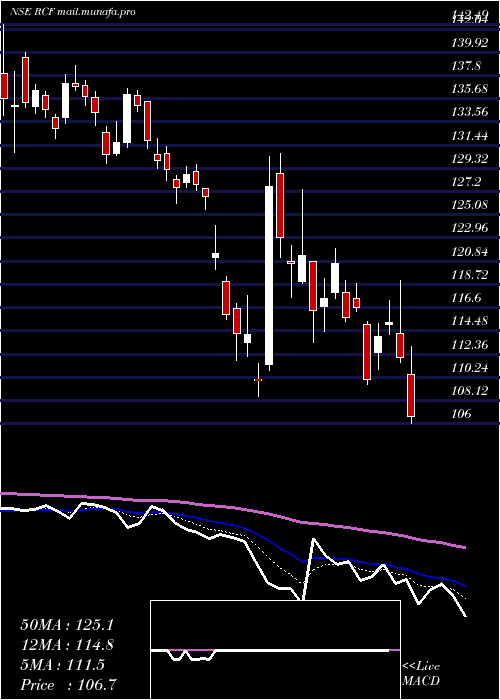The width and height of the screenshot is (500, 700).
Task: Click the 135.68 price axis label
Action: point(469,89)
